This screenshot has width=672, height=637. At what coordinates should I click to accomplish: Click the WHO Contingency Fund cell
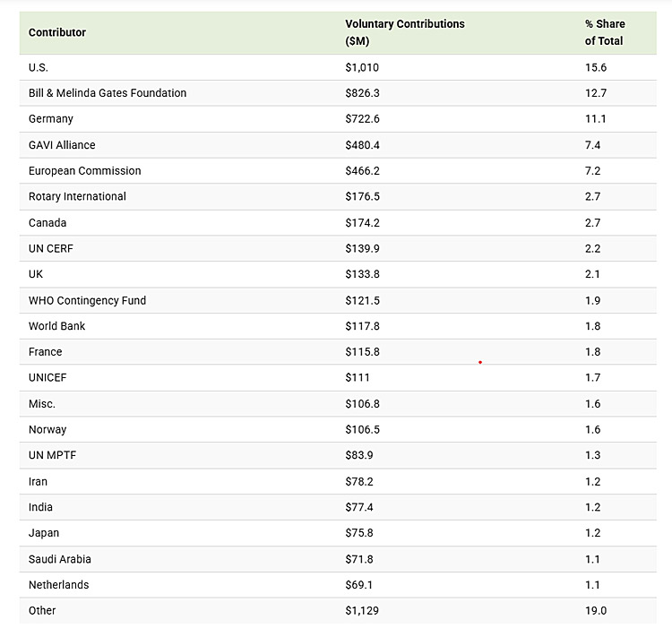pyautogui.click(x=87, y=300)
